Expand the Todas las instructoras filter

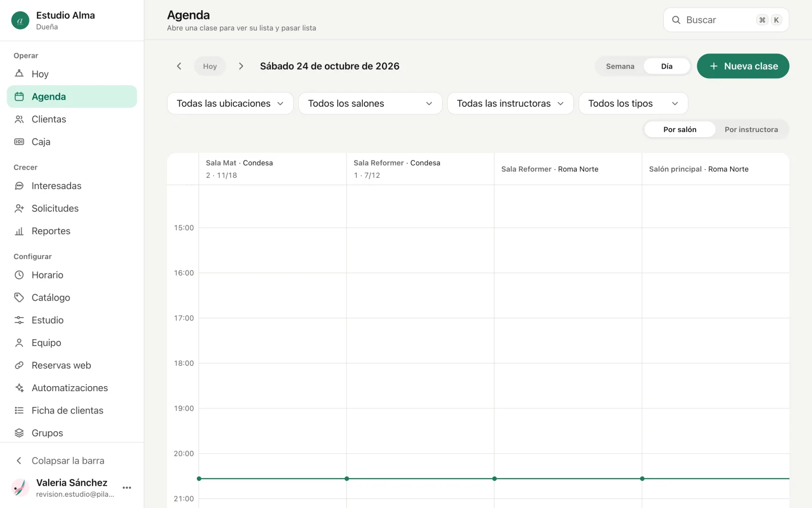click(511, 104)
